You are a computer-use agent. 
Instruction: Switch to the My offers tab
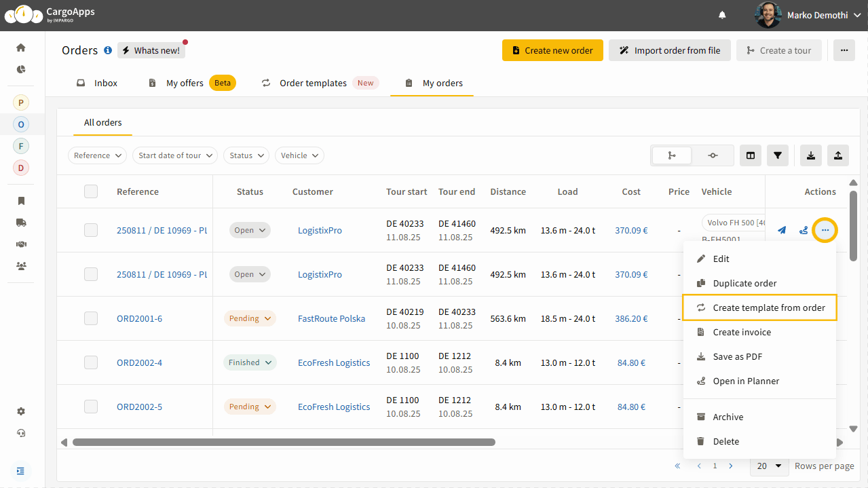pos(191,83)
